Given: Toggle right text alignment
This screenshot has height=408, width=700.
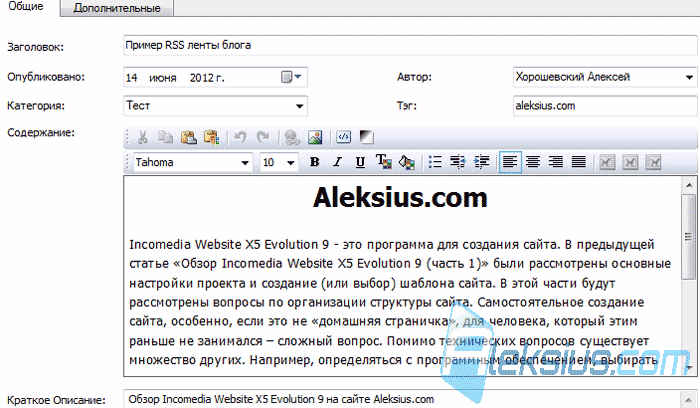Looking at the screenshot, I should [556, 162].
